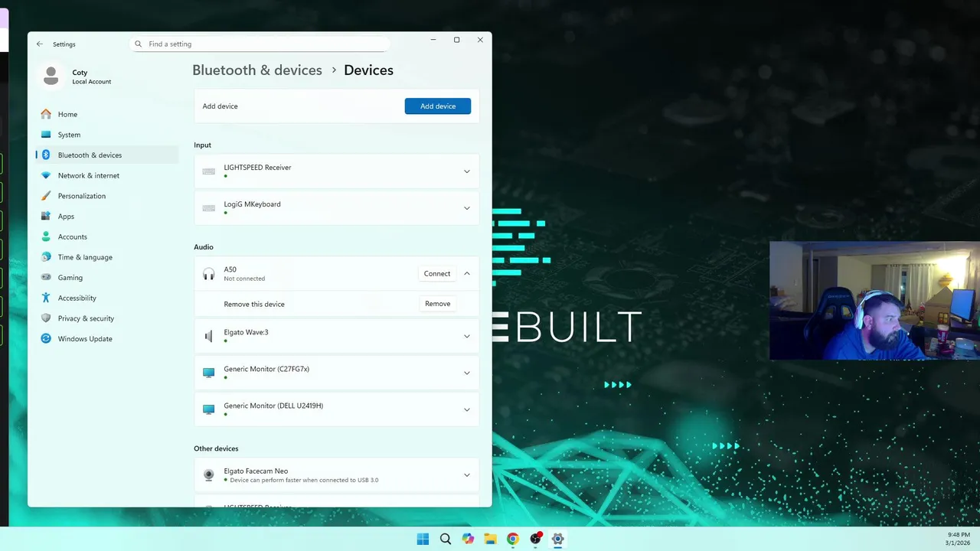Screen dimensions: 980x551
Task: Click the C27FG7x monitor icon
Action: (x=208, y=373)
